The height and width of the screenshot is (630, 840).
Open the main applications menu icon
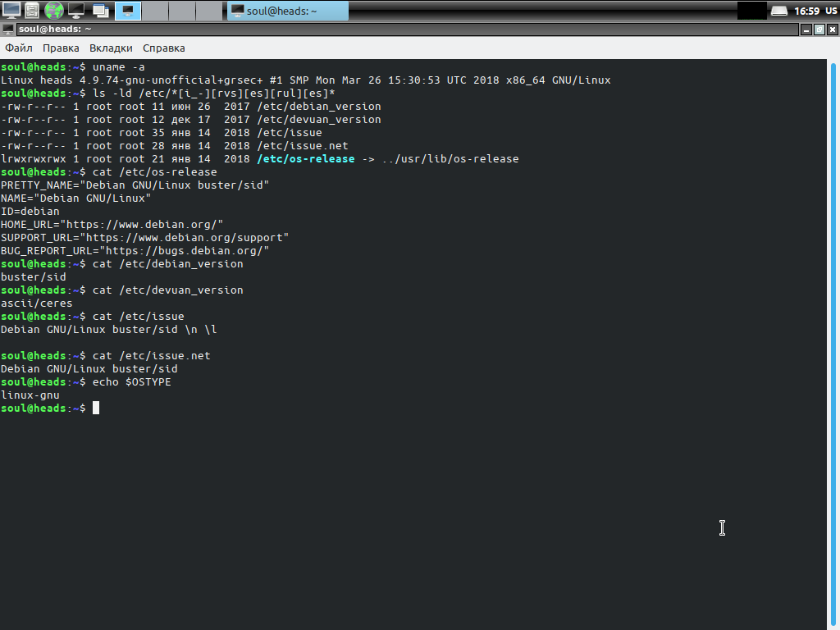pyautogui.click(x=11, y=10)
